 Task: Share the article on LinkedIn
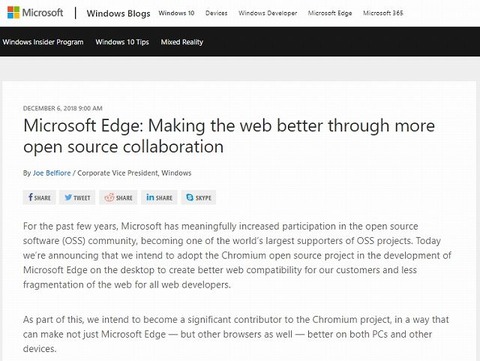[159, 197]
